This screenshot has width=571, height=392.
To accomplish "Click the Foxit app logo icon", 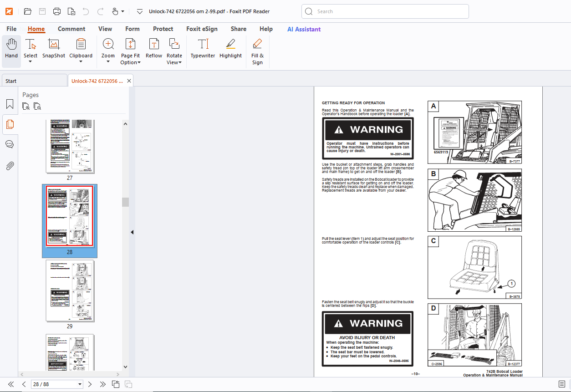I will (9, 11).
